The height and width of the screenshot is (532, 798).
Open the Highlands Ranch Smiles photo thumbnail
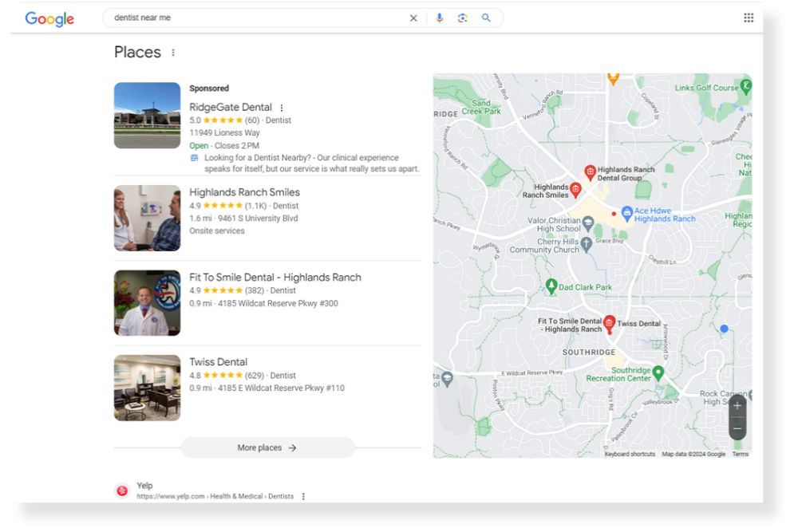(x=147, y=219)
